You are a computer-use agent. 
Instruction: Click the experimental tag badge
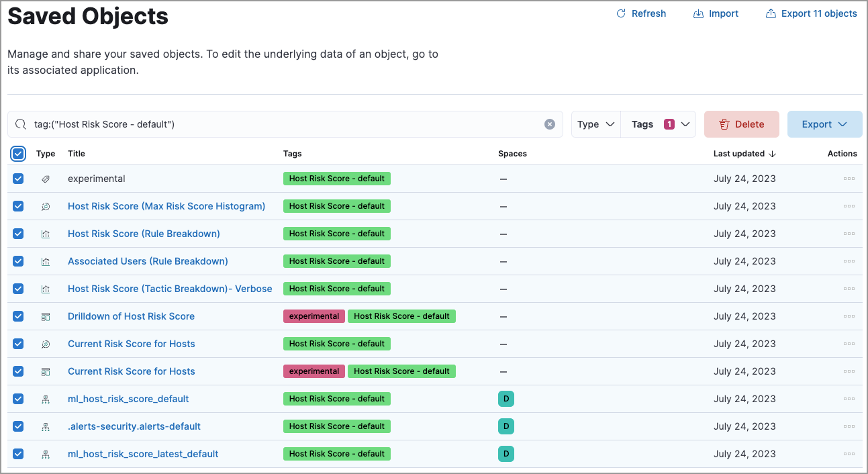coord(314,316)
